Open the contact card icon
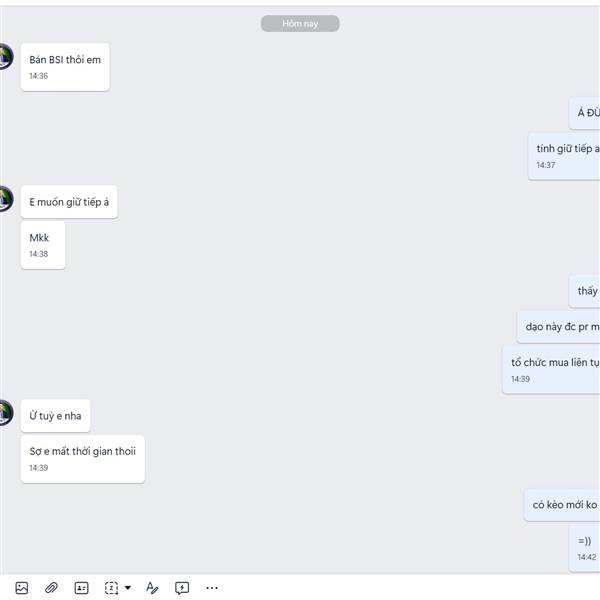Viewport: 600px width, 600px height. [x=82, y=588]
